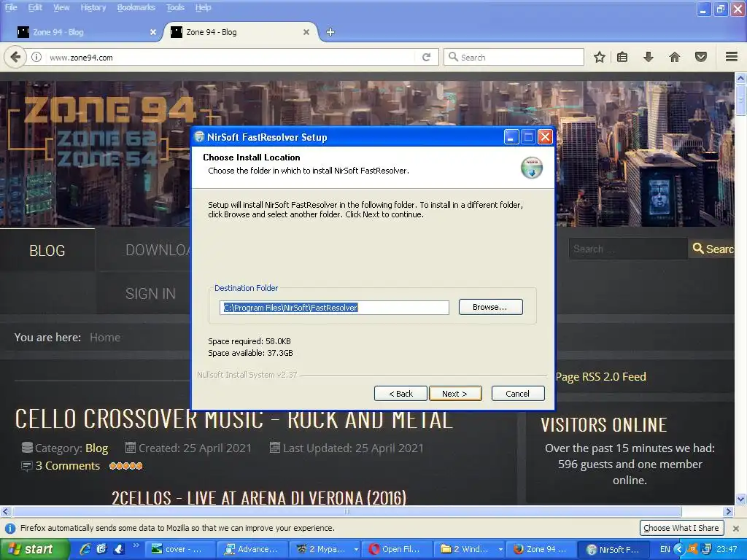The width and height of the screenshot is (747, 560).
Task: Click the www.zone94.com address bar
Action: (x=231, y=58)
